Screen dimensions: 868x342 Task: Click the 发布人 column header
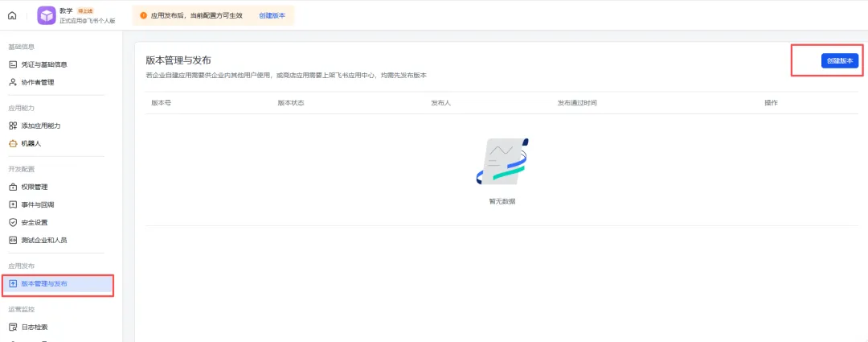pyautogui.click(x=440, y=103)
